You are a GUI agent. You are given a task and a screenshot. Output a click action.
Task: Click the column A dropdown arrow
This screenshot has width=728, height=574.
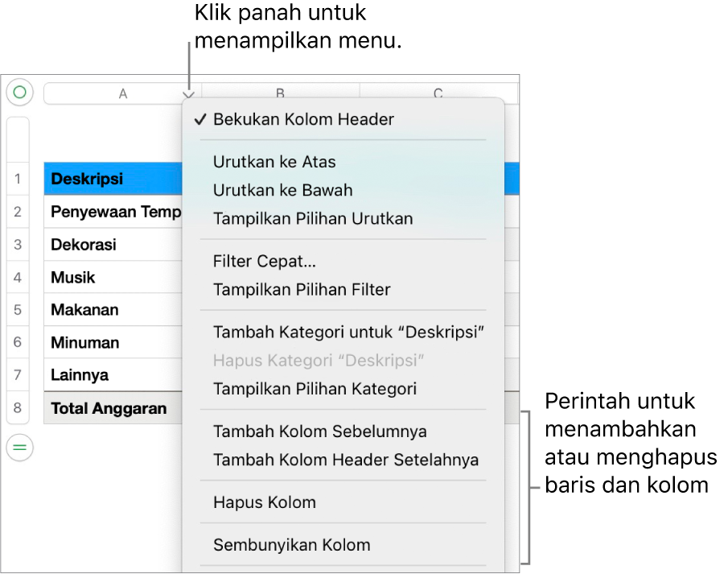click(x=188, y=95)
